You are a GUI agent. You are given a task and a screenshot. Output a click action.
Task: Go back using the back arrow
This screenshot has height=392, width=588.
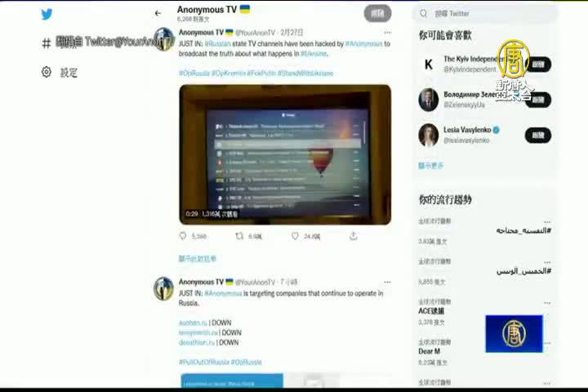(x=158, y=13)
